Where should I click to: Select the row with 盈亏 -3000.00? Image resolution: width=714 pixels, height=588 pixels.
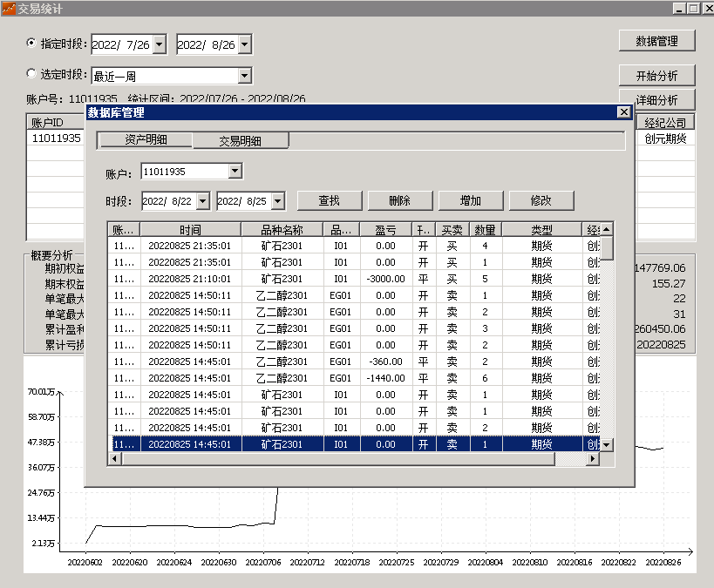(354, 279)
